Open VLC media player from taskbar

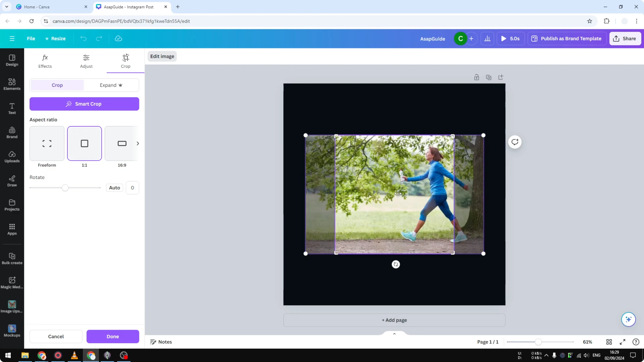click(x=74, y=355)
